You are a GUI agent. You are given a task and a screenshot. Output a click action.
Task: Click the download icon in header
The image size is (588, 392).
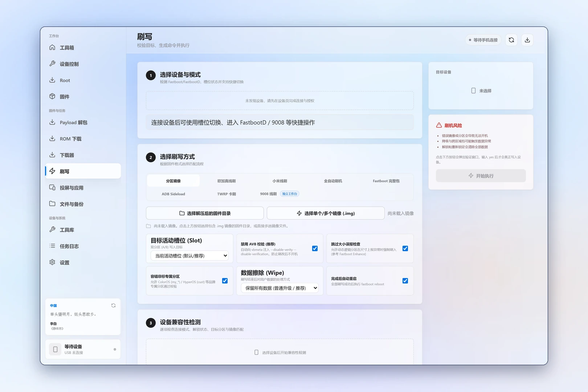[x=527, y=40]
